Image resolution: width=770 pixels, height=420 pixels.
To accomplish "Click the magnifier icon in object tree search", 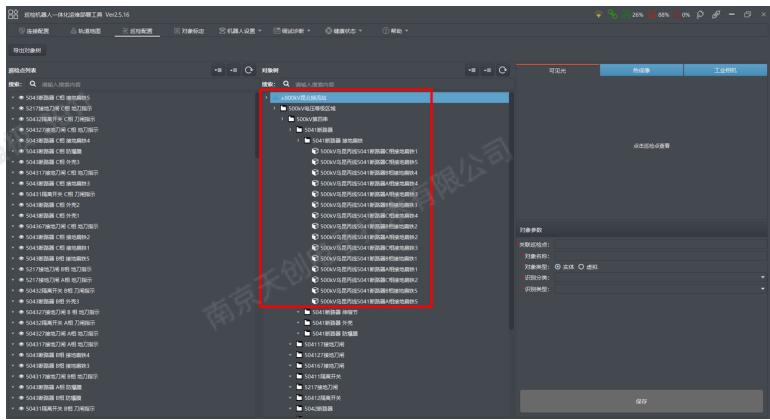I will [286, 84].
